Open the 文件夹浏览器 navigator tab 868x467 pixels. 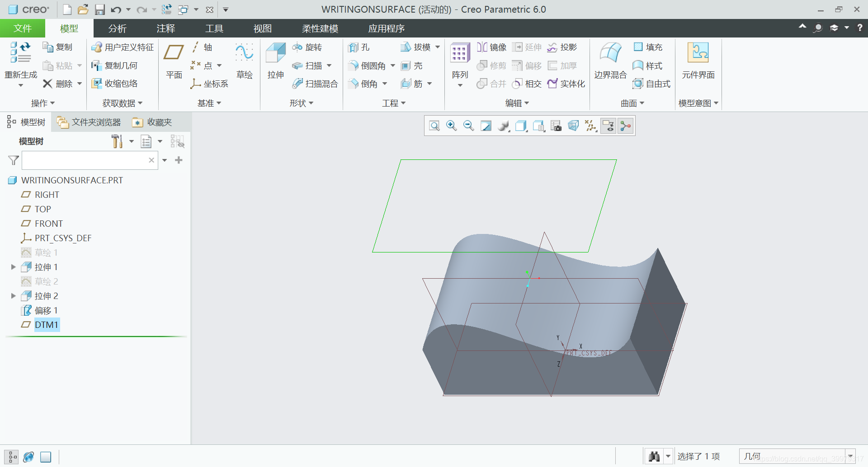point(90,122)
